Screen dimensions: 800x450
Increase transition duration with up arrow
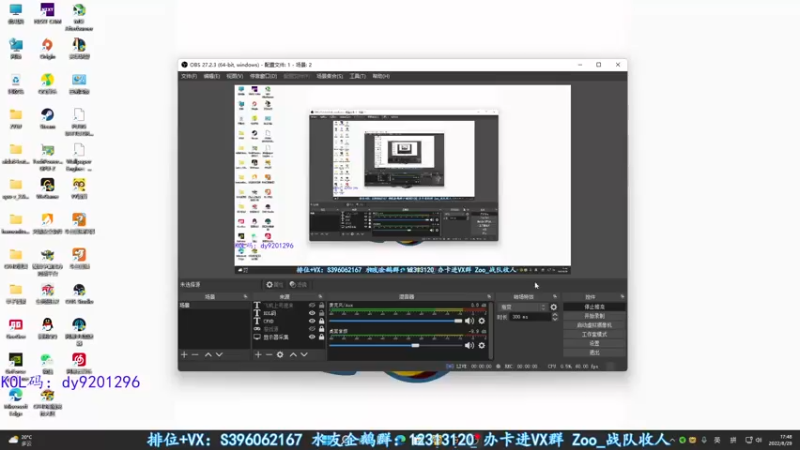[555, 315]
